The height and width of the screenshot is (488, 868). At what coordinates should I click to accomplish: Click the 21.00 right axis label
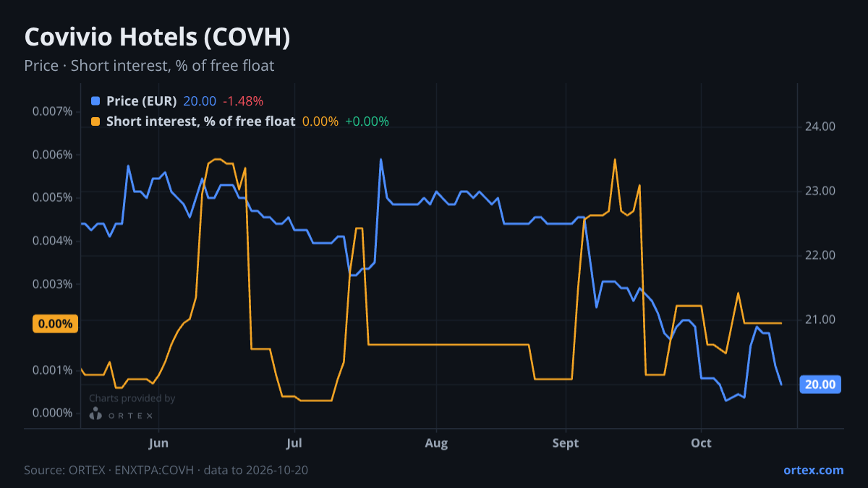[820, 320]
